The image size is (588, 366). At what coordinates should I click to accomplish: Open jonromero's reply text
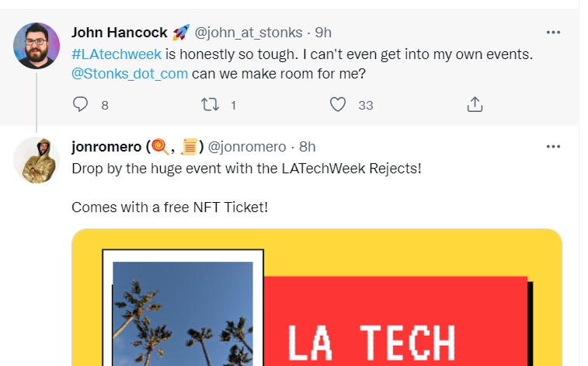[x=246, y=168]
